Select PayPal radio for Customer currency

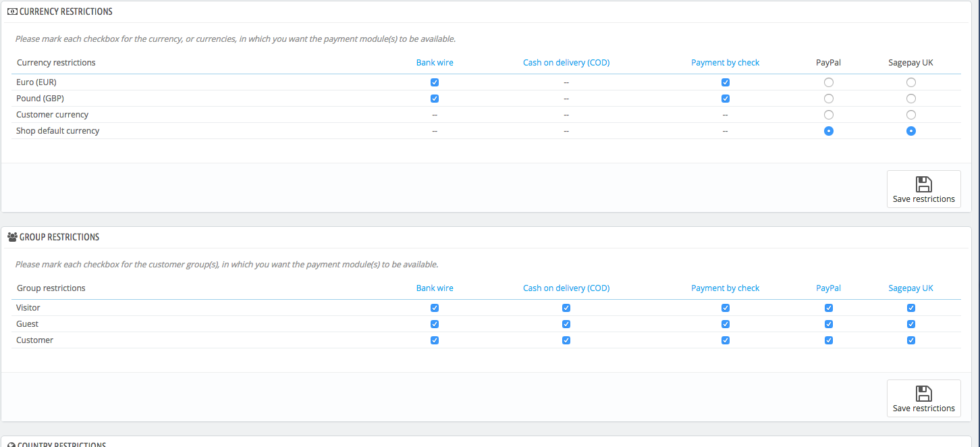829,115
